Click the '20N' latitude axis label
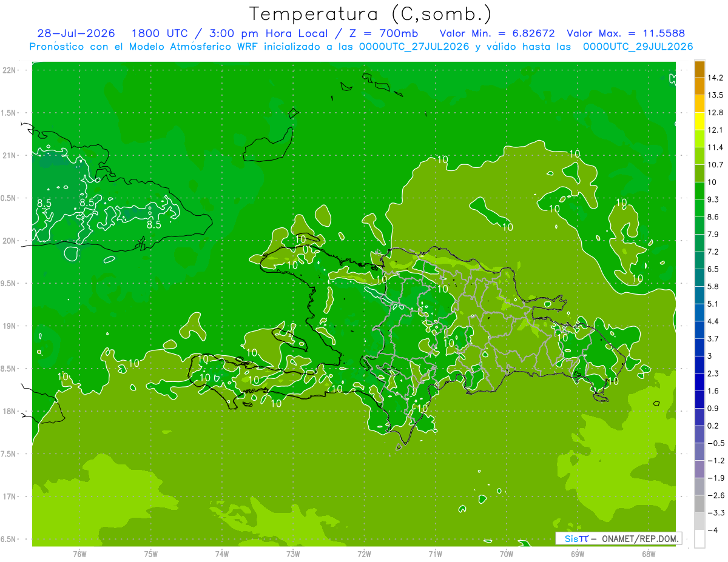 [8, 241]
